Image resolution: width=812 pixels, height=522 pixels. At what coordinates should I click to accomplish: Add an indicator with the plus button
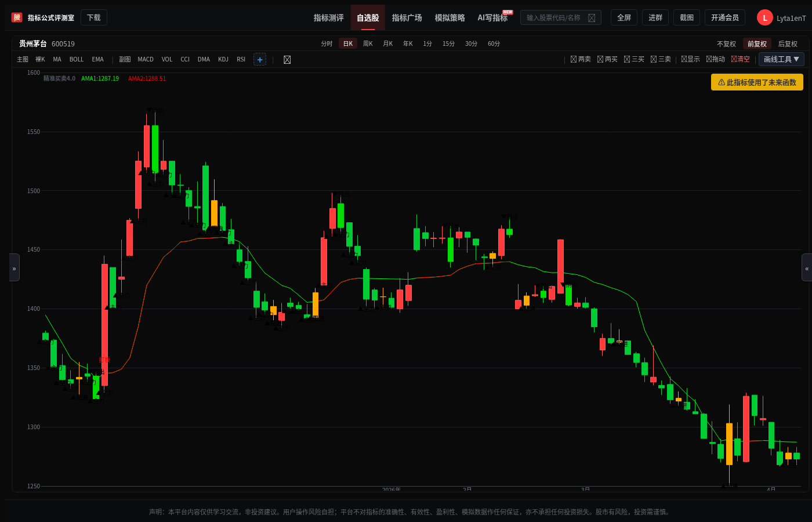260,60
